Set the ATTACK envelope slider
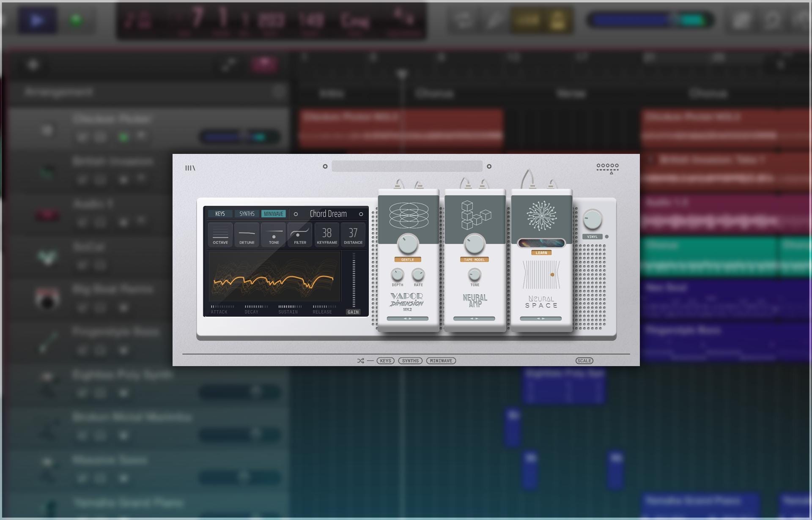Viewport: 812px width, 520px height. pyautogui.click(x=222, y=307)
